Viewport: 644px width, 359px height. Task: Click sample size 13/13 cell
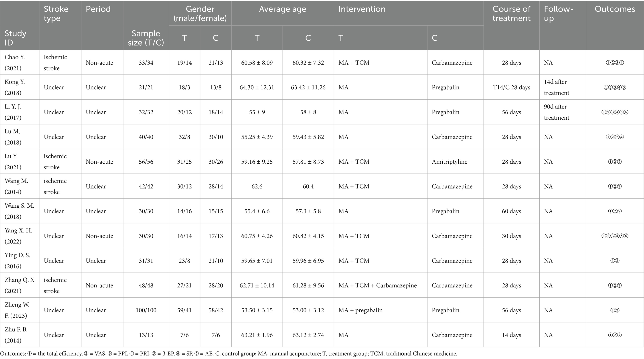click(146, 335)
